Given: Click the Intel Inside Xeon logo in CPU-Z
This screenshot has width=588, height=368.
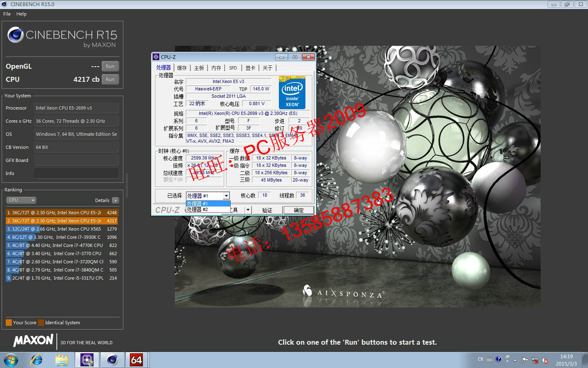Looking at the screenshot, I should pos(292,92).
